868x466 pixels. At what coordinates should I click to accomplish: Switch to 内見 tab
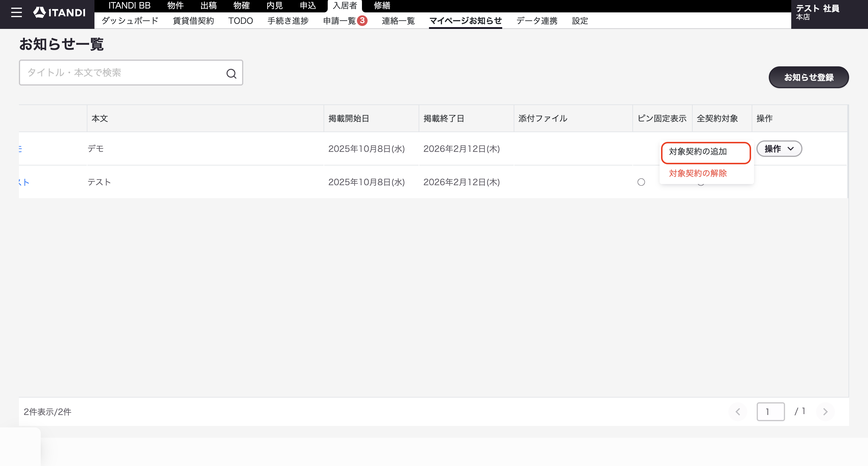(275, 6)
